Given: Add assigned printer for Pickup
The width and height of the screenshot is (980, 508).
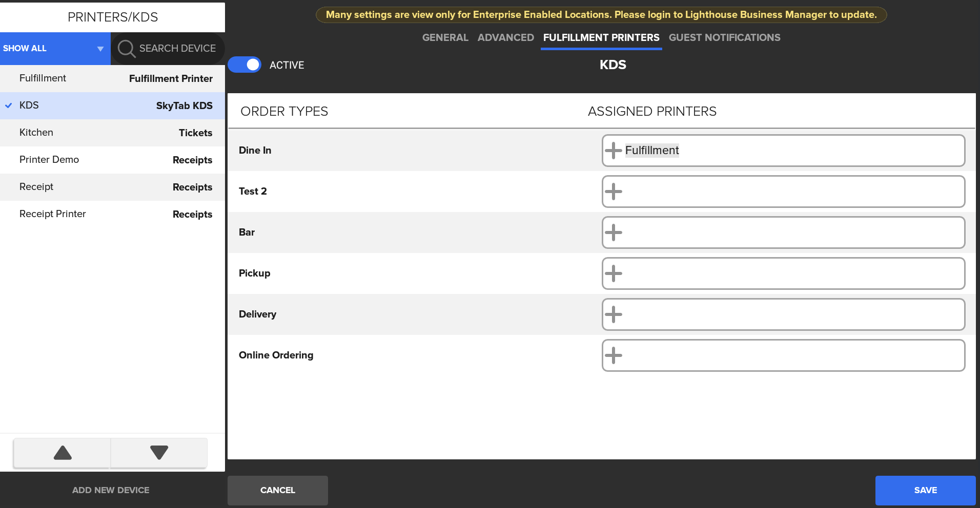Looking at the screenshot, I should (613, 273).
